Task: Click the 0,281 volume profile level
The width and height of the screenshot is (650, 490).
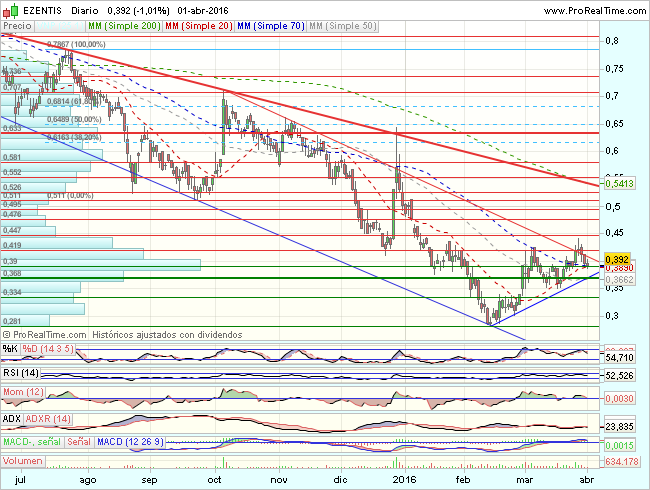Action: click(x=12, y=322)
